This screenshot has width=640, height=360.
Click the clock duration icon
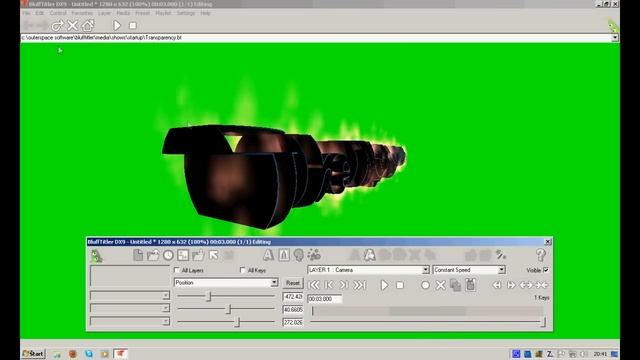pyautogui.click(x=168, y=256)
